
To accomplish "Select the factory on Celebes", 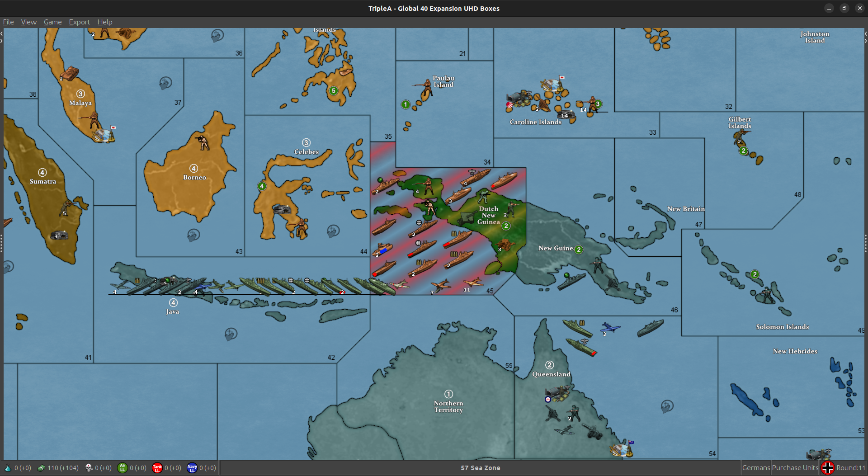I will [282, 209].
